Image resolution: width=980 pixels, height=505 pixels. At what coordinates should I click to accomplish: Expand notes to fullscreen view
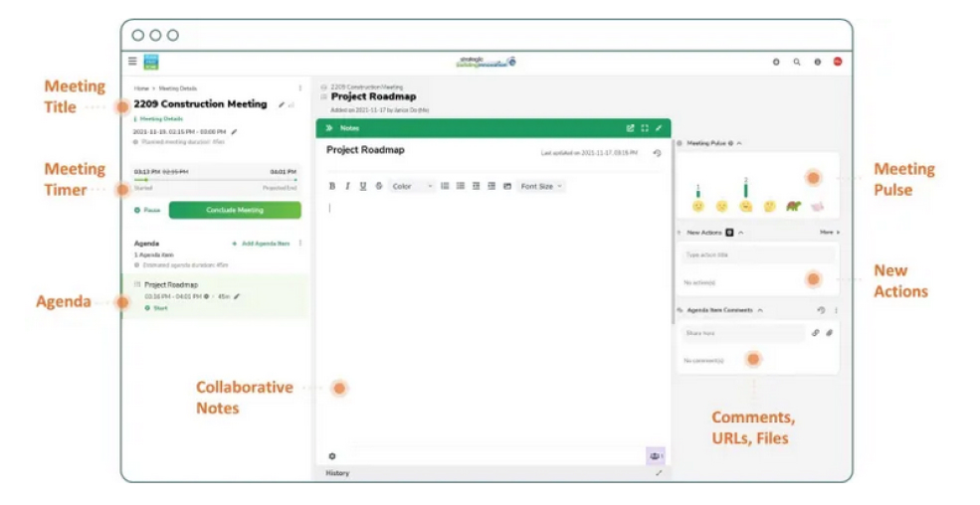[x=644, y=128]
